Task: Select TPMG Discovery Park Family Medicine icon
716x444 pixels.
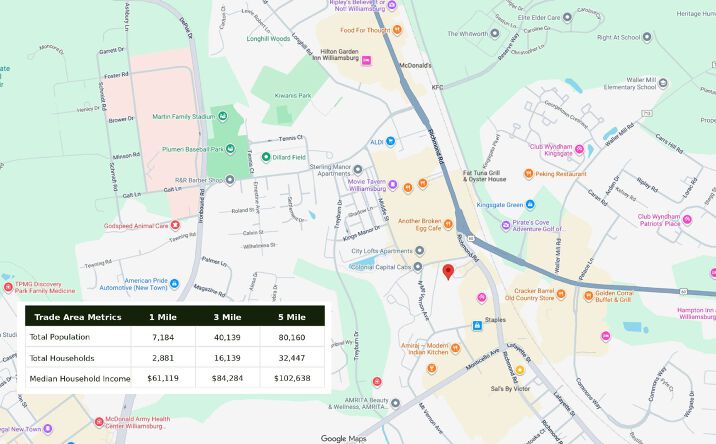Action: click(8, 287)
